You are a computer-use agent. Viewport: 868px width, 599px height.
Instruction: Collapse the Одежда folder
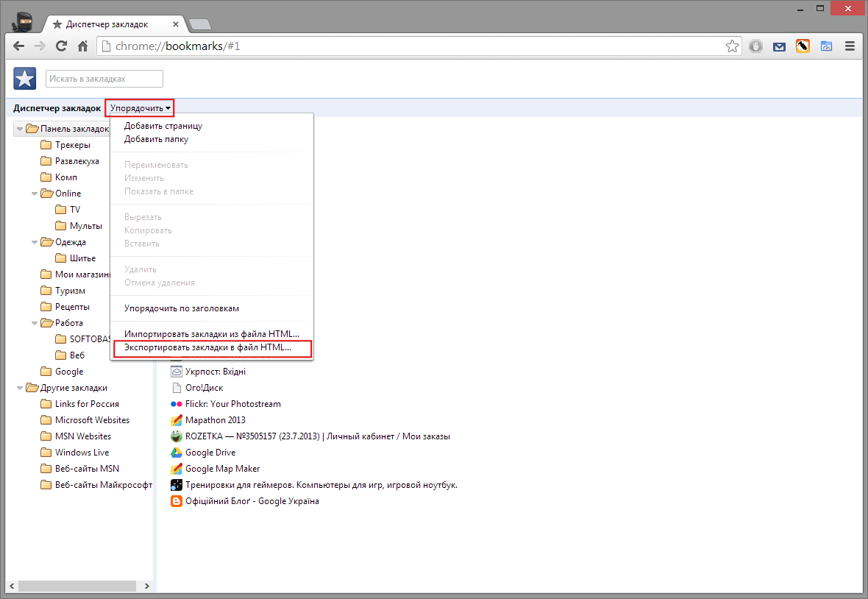coord(35,242)
